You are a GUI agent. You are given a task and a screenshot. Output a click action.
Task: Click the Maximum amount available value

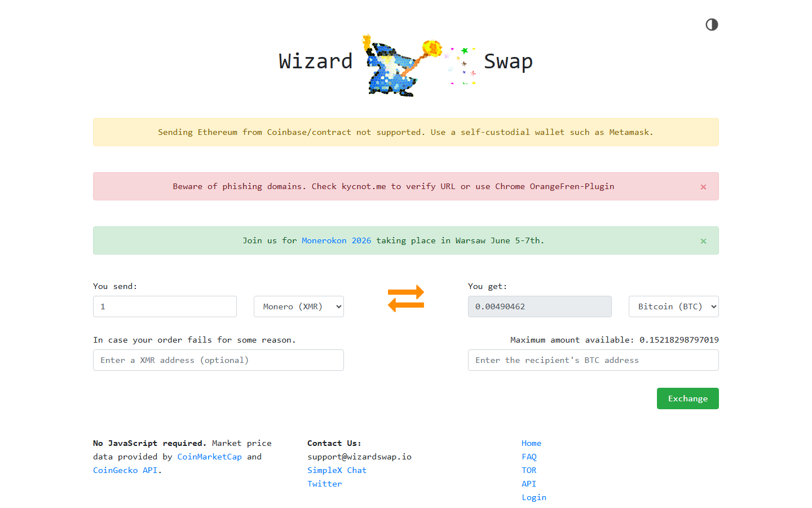click(x=679, y=340)
